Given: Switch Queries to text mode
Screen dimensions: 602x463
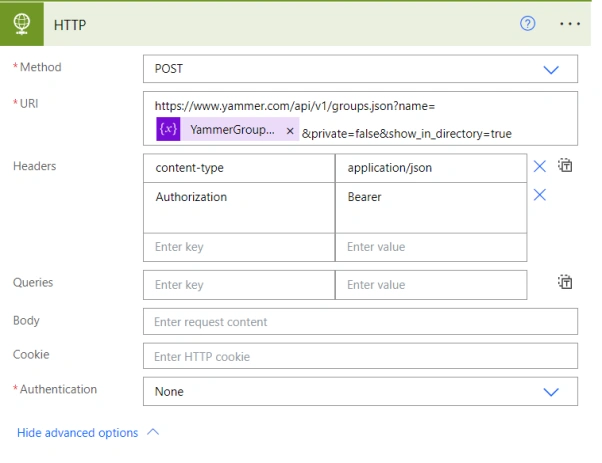Looking at the screenshot, I should click(x=565, y=282).
